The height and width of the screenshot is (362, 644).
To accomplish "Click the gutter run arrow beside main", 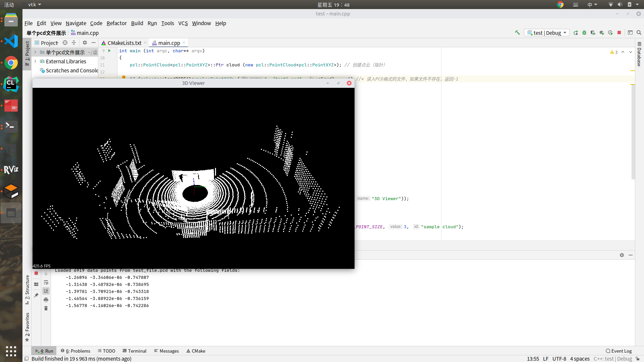I will tap(109, 51).
